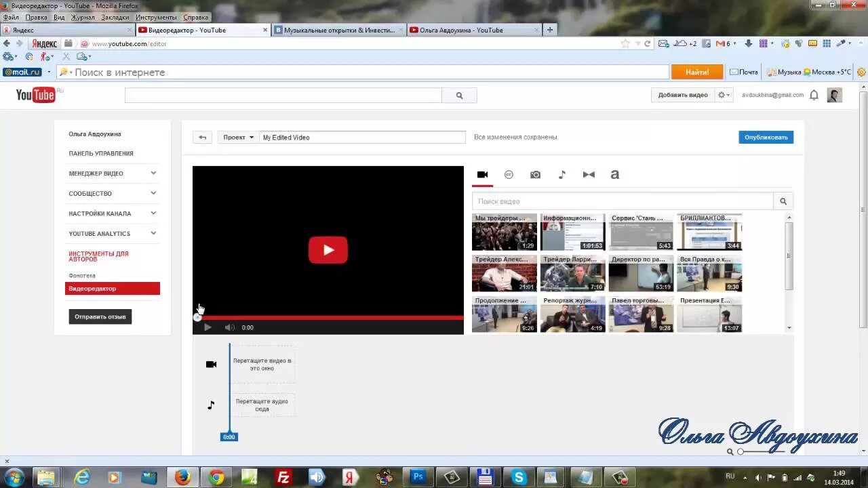
Task: Click the big red play button on preview
Action: pyautogui.click(x=328, y=250)
